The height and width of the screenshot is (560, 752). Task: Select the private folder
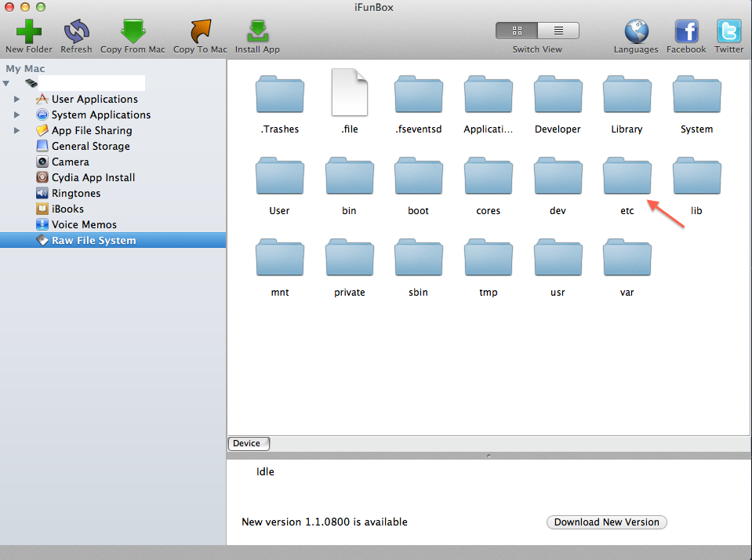349,258
